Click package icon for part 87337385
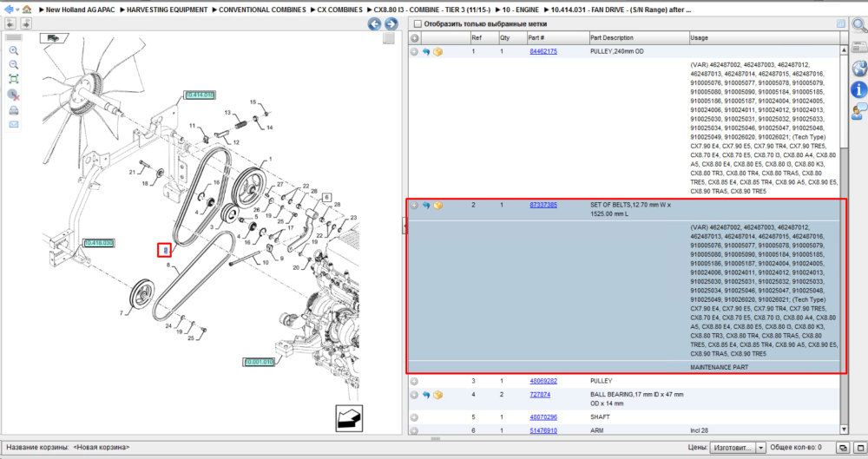Image resolution: width=868 pixels, height=459 pixels. point(437,206)
